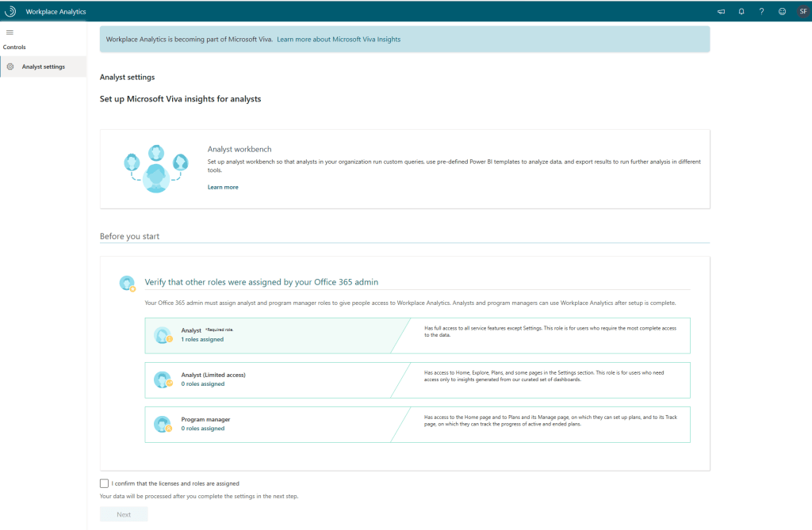Viewport: 812px width, 530px height.
Task: Open Analyst (Limited access) 0 roles assigned link
Action: (x=202, y=383)
